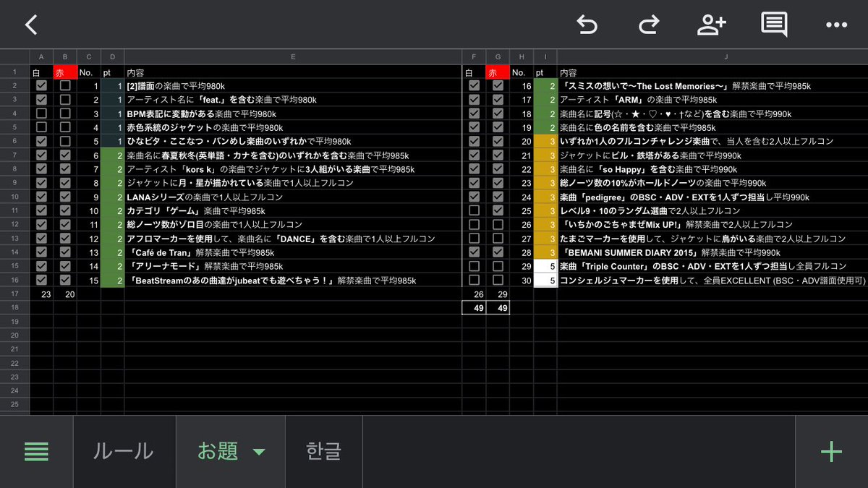Switch to the 한글 sheet tab

tap(324, 451)
